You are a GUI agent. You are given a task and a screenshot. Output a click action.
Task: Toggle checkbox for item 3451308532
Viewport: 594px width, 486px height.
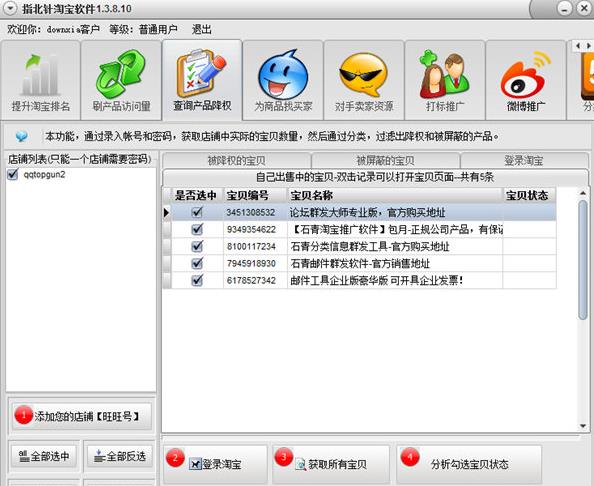click(197, 212)
